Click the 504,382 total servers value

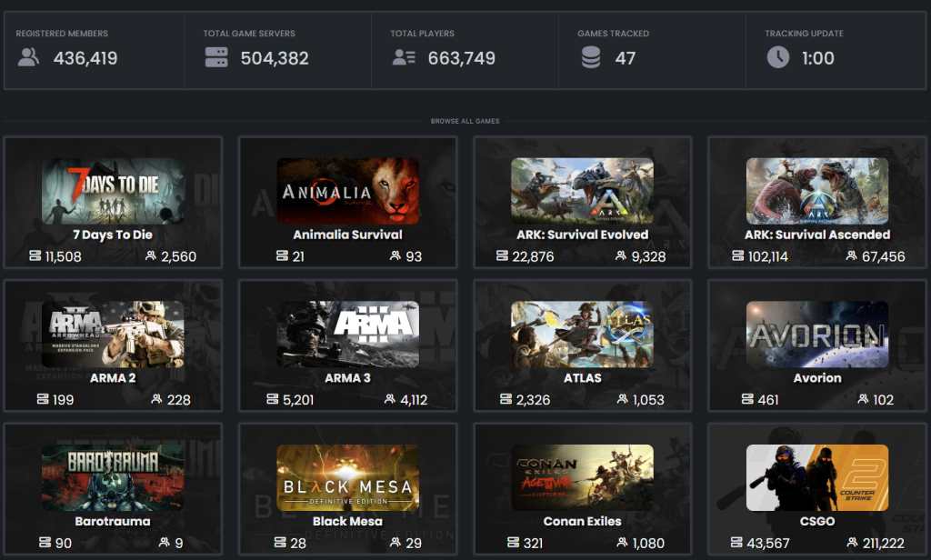point(275,58)
